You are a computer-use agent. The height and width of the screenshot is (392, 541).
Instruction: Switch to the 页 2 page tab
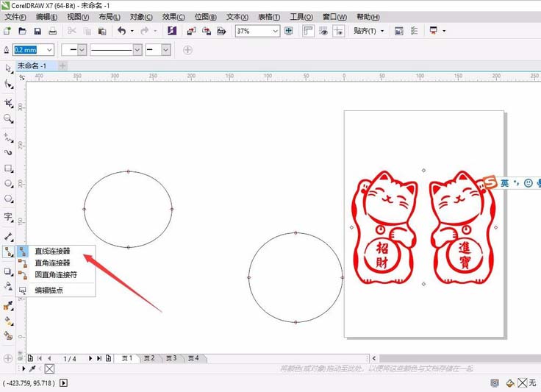(149, 358)
